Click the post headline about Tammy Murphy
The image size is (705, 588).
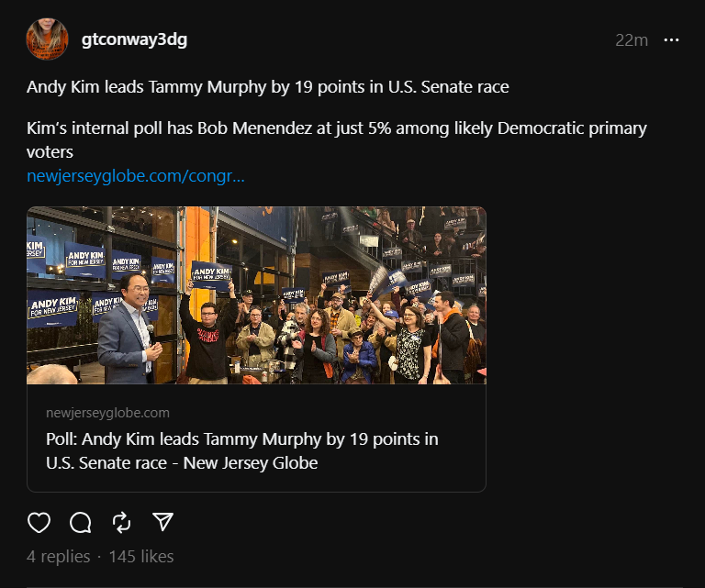[x=267, y=88]
